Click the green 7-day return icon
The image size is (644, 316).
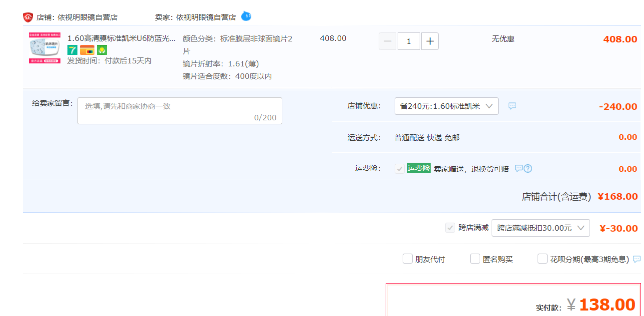(72, 50)
